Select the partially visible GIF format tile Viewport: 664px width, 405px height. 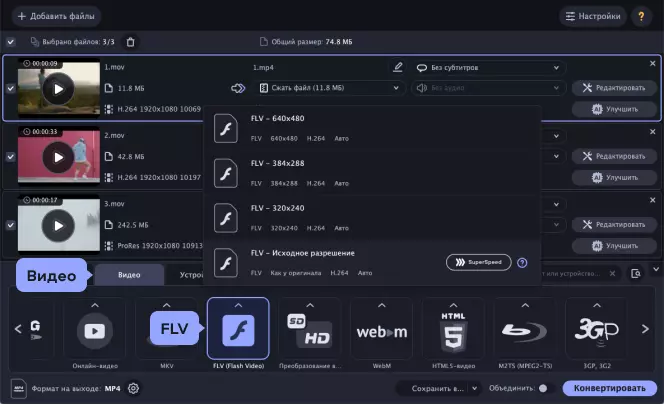[x=36, y=328]
